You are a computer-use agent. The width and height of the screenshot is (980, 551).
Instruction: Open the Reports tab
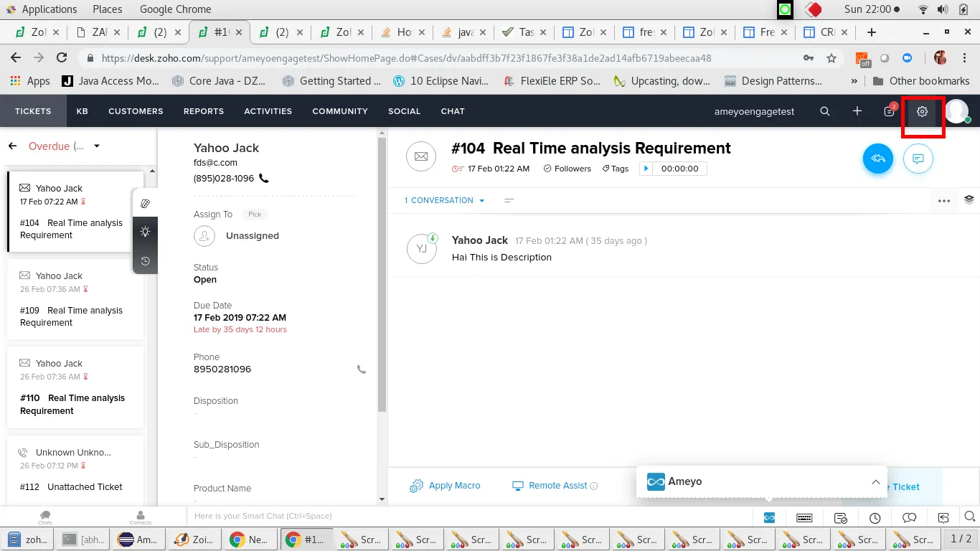pyautogui.click(x=204, y=111)
